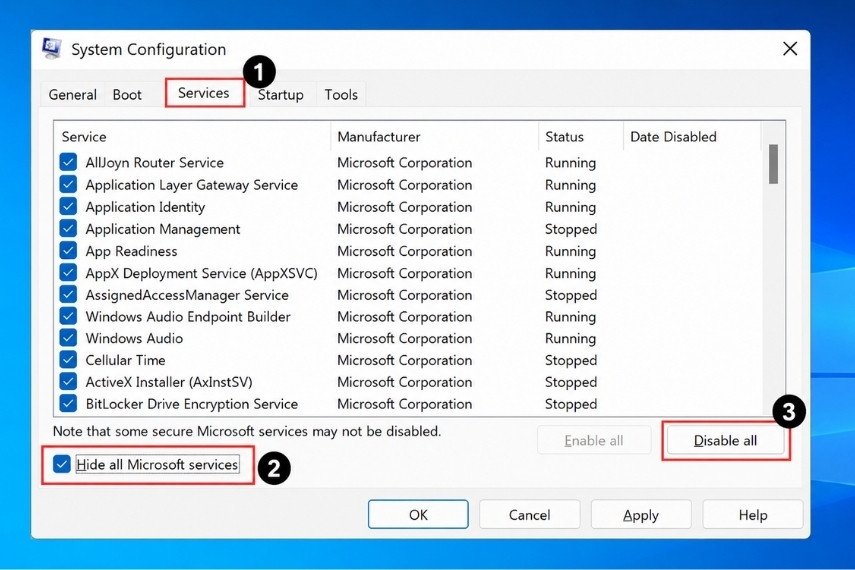Toggle Windows Audio Endpoint Builder checkbox

tap(68, 316)
